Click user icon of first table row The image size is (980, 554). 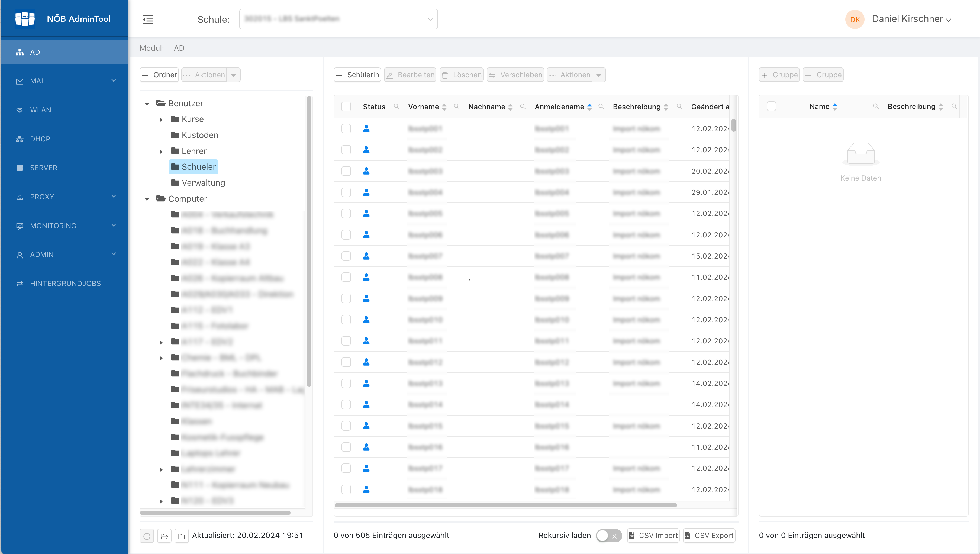coord(366,128)
